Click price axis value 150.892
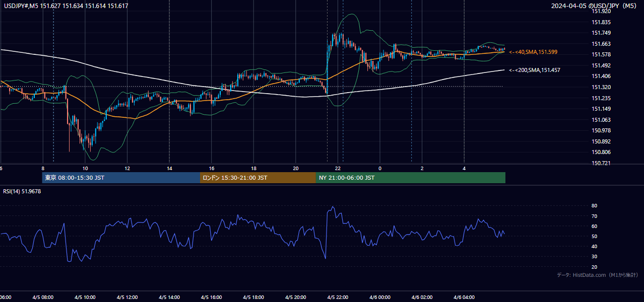 [601, 141]
